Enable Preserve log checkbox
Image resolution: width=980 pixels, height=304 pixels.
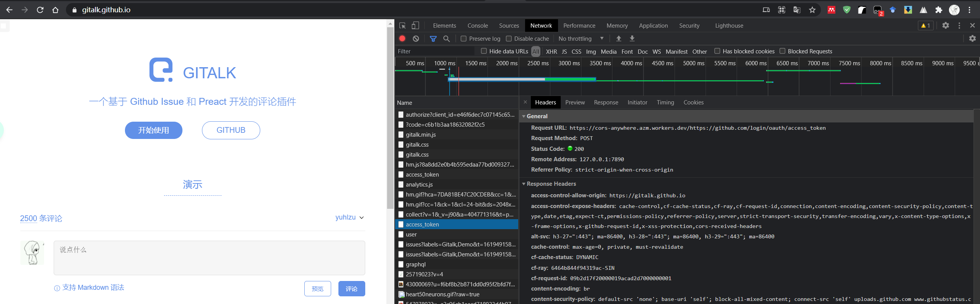click(463, 38)
